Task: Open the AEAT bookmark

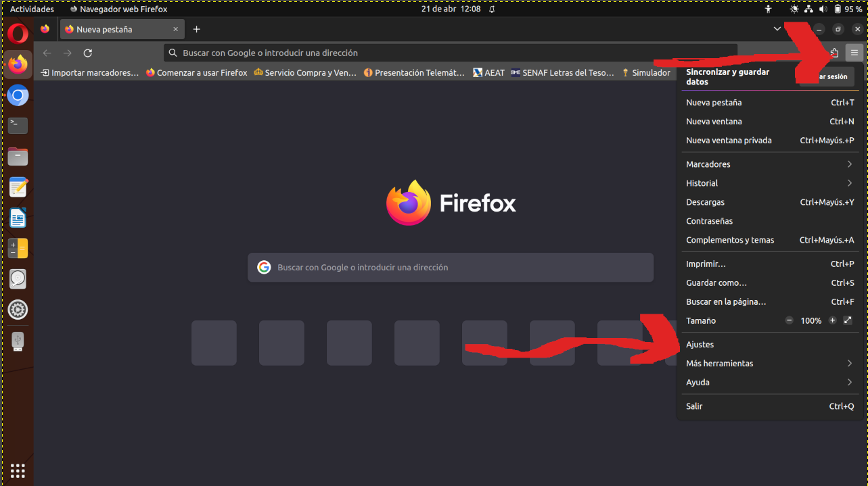Action: [x=488, y=73]
